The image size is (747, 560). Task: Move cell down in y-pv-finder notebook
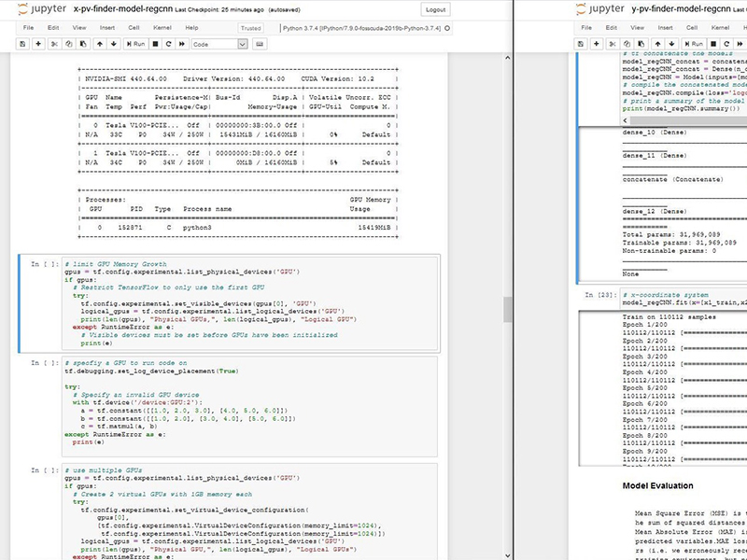(671, 44)
